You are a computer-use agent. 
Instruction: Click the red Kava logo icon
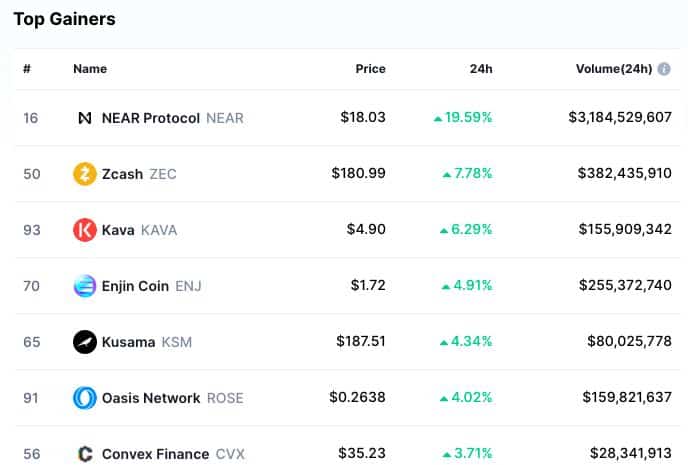[85, 230]
